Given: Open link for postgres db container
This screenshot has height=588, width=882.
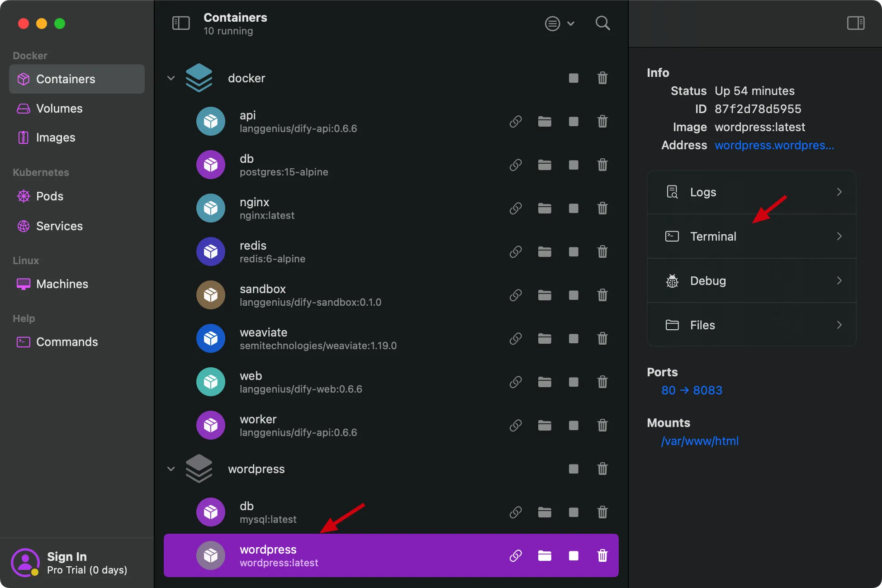Looking at the screenshot, I should 516,165.
